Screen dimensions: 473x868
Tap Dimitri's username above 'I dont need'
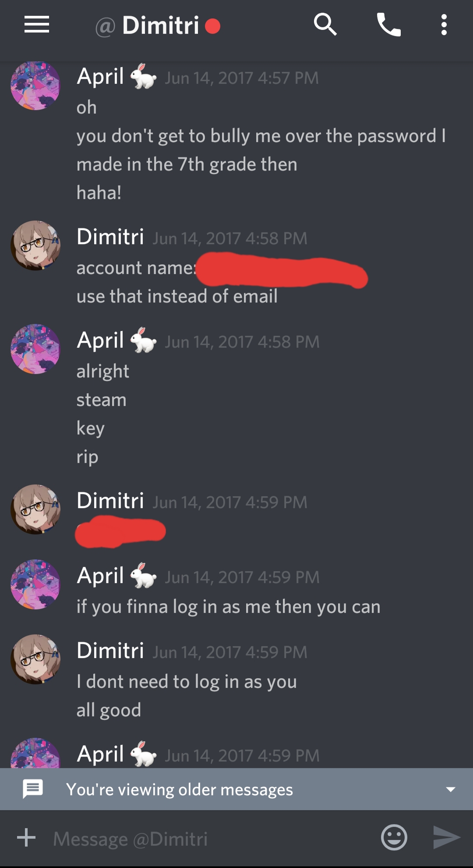pos(110,650)
